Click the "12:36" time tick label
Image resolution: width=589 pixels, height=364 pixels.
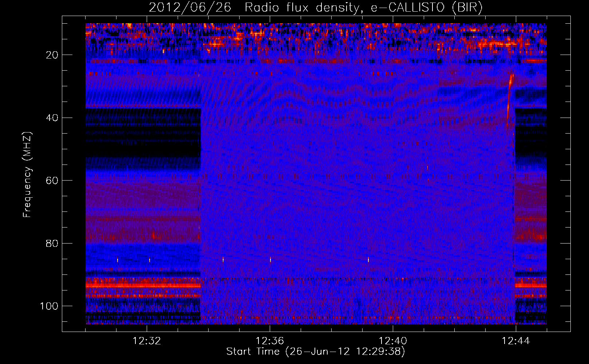[x=270, y=341]
